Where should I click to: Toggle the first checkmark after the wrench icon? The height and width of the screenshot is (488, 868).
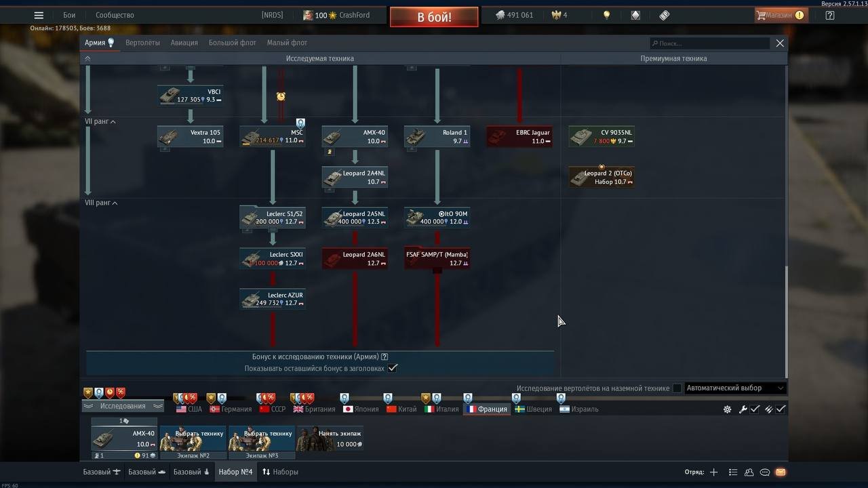[x=755, y=409]
